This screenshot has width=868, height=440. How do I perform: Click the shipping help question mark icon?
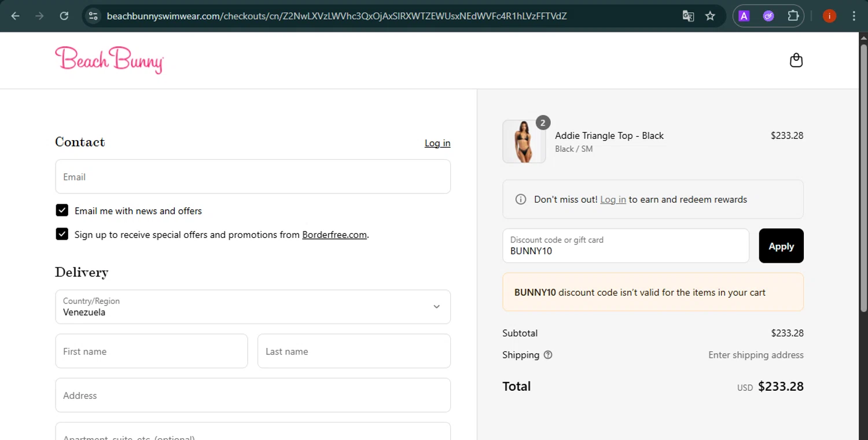[548, 355]
